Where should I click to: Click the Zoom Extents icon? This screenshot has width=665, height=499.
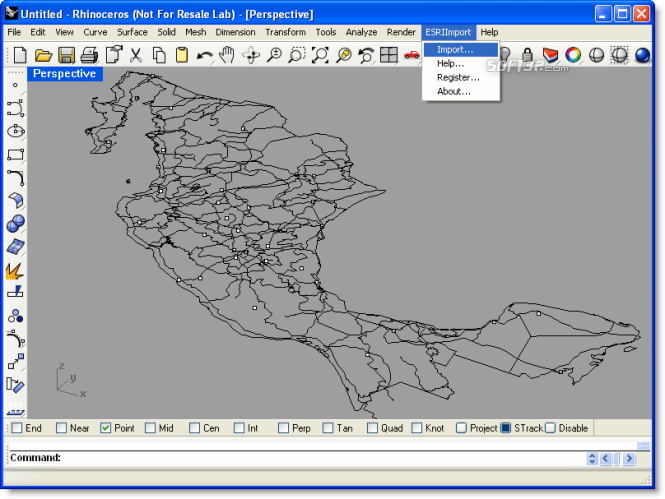(320, 55)
